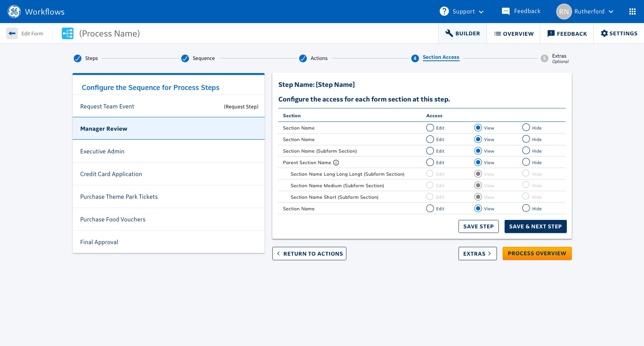Select Credit Card Application step
Screen dimensions: 644x346
coord(169,174)
